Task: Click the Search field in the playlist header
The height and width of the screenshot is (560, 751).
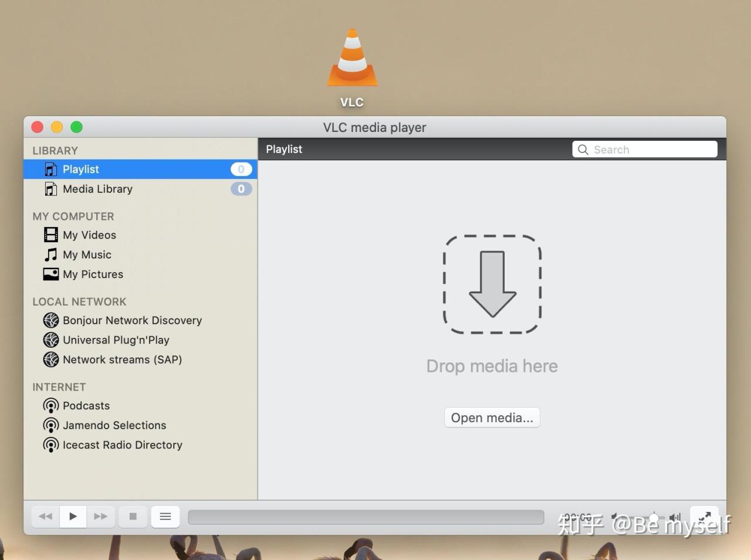Action: pyautogui.click(x=645, y=150)
